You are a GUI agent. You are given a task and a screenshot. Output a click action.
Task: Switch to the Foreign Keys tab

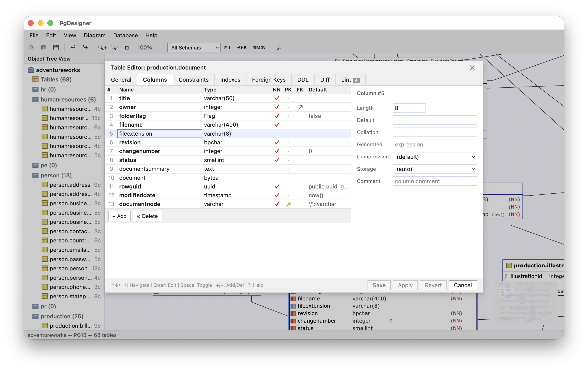pyautogui.click(x=269, y=80)
